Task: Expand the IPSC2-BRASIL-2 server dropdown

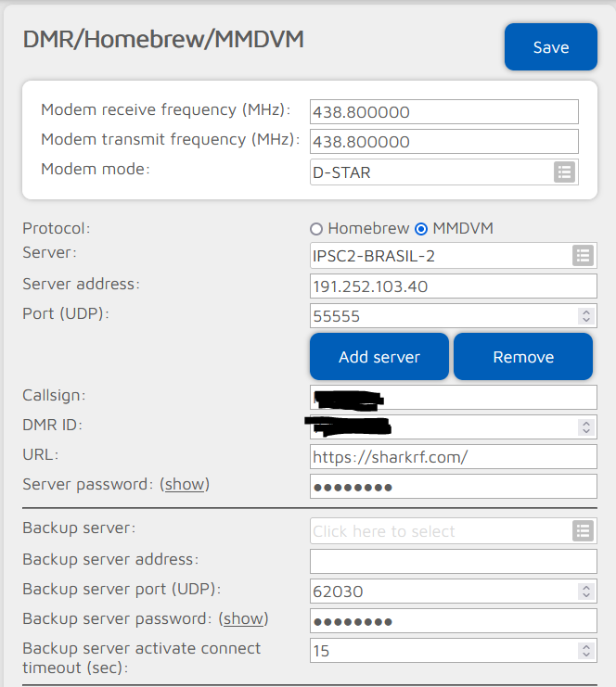Action: [x=441, y=255]
